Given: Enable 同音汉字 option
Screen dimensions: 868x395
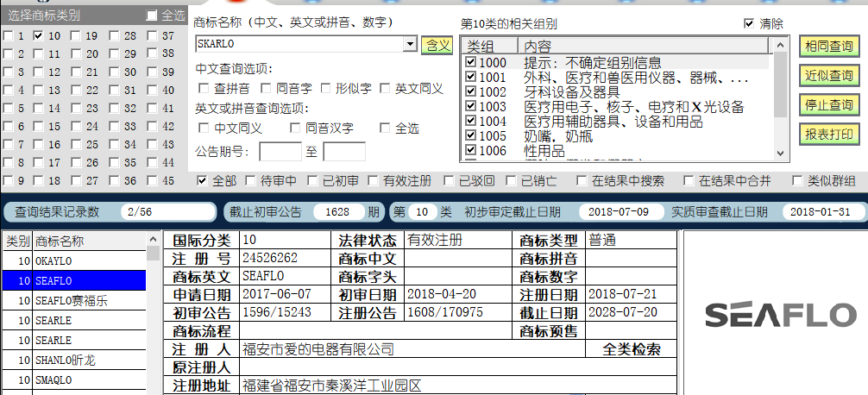Looking at the screenshot, I should pyautogui.click(x=294, y=129).
